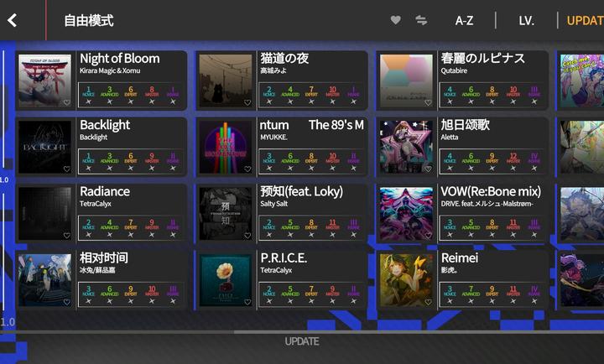Select the VOW(Re:Bone mix) song title
The height and width of the screenshot is (364, 604).
click(491, 191)
